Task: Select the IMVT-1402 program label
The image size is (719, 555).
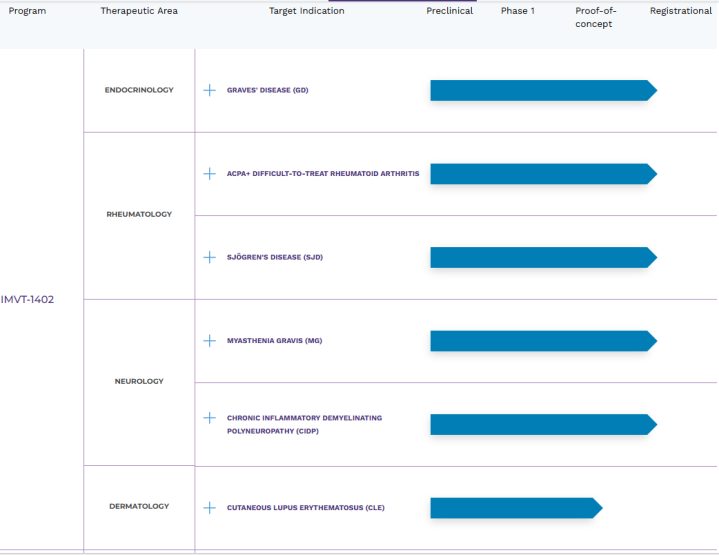Action: (x=28, y=300)
